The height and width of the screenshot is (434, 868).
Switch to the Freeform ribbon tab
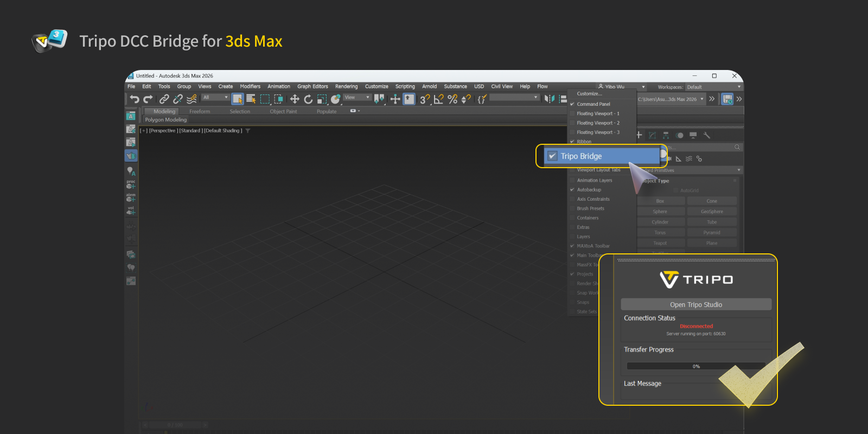(x=200, y=111)
